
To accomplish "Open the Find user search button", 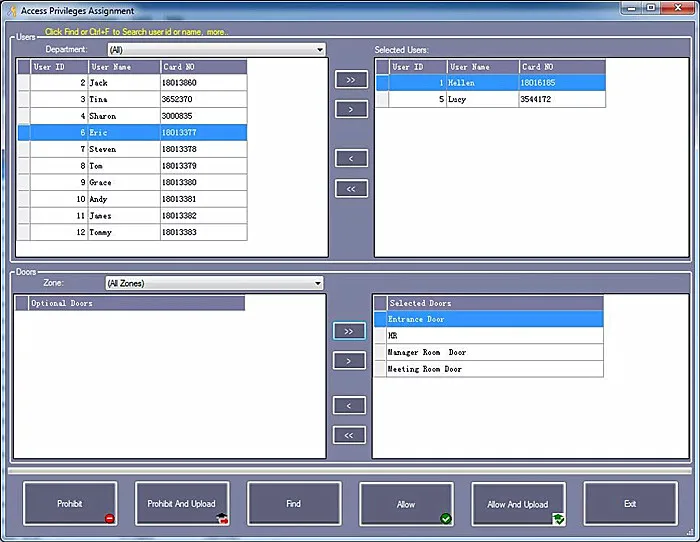I will pyautogui.click(x=294, y=503).
